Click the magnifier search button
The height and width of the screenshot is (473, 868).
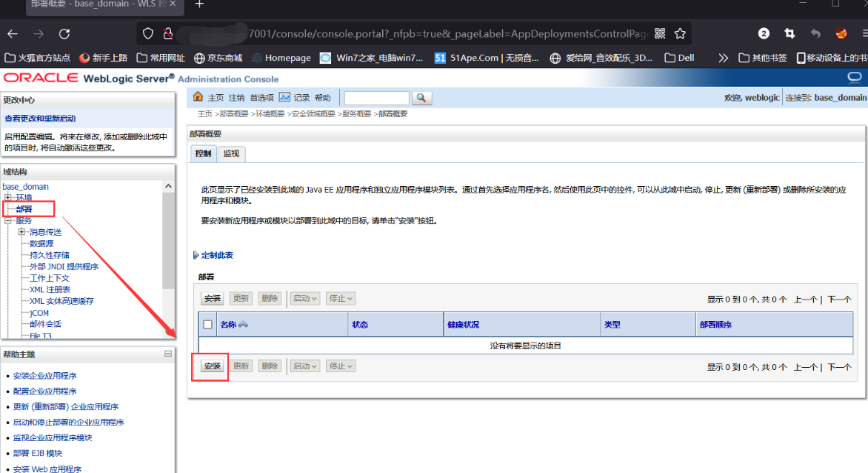tap(421, 98)
